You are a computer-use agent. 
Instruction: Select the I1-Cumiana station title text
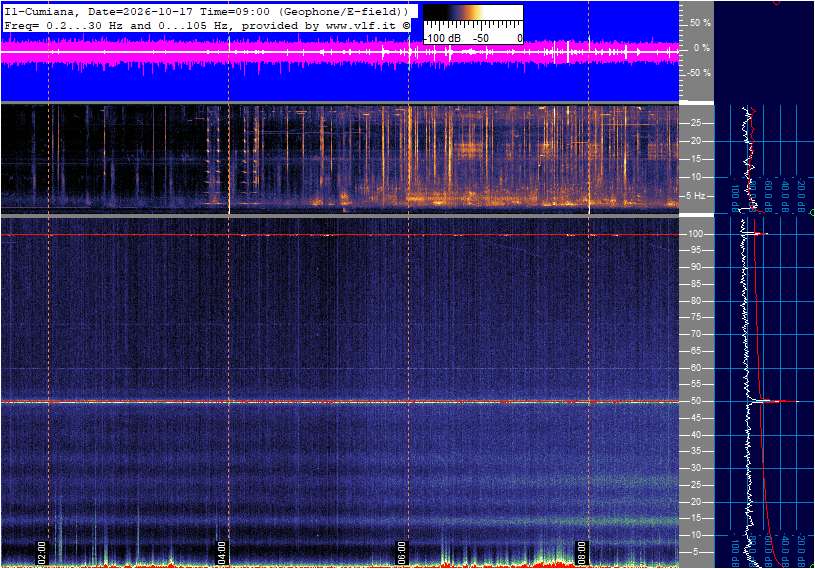coord(41,11)
